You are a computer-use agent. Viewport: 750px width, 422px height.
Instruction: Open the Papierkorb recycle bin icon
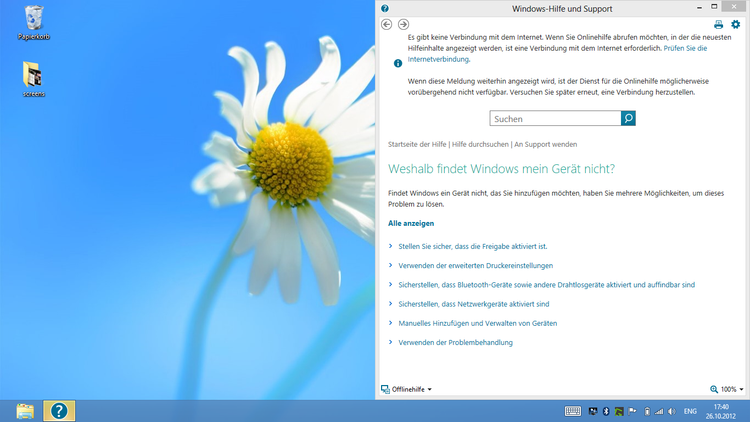[34, 20]
